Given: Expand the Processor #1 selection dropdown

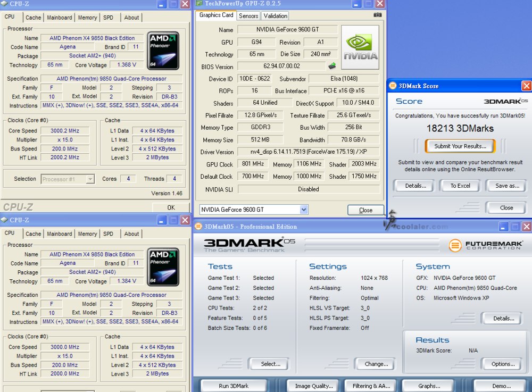Looking at the screenshot, I should [90, 179].
